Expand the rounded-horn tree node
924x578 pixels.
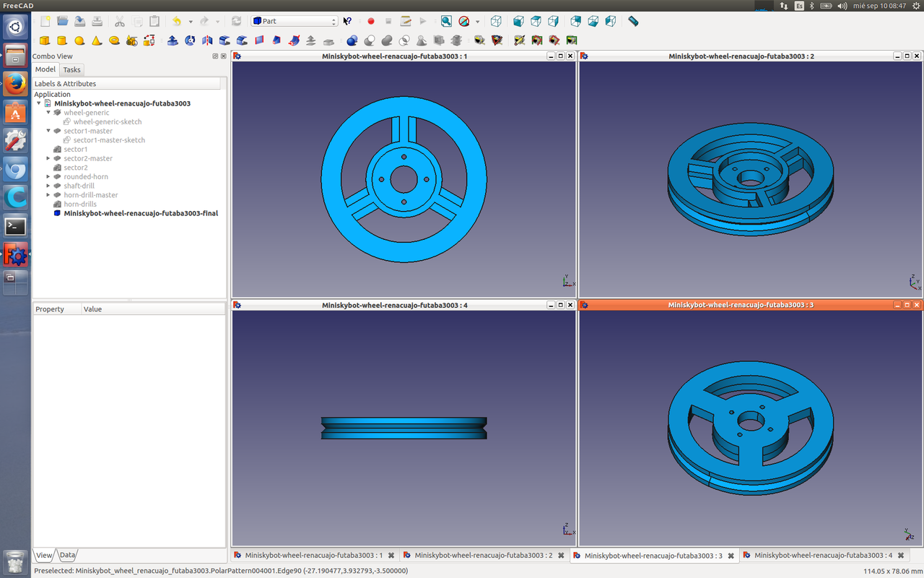point(48,176)
